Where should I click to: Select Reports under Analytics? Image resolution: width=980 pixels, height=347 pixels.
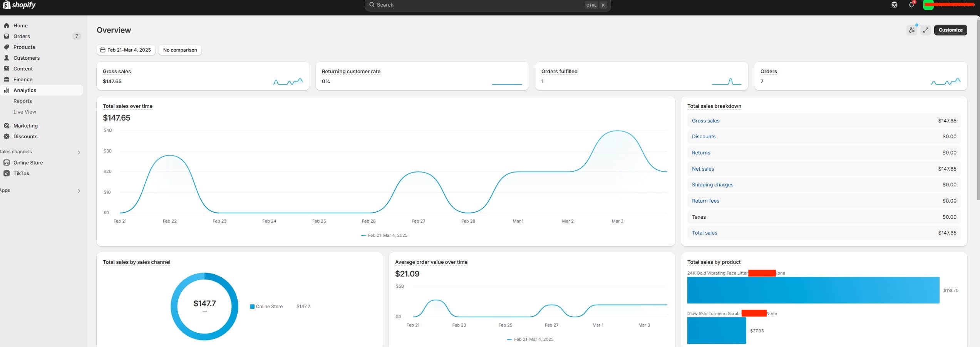23,101
